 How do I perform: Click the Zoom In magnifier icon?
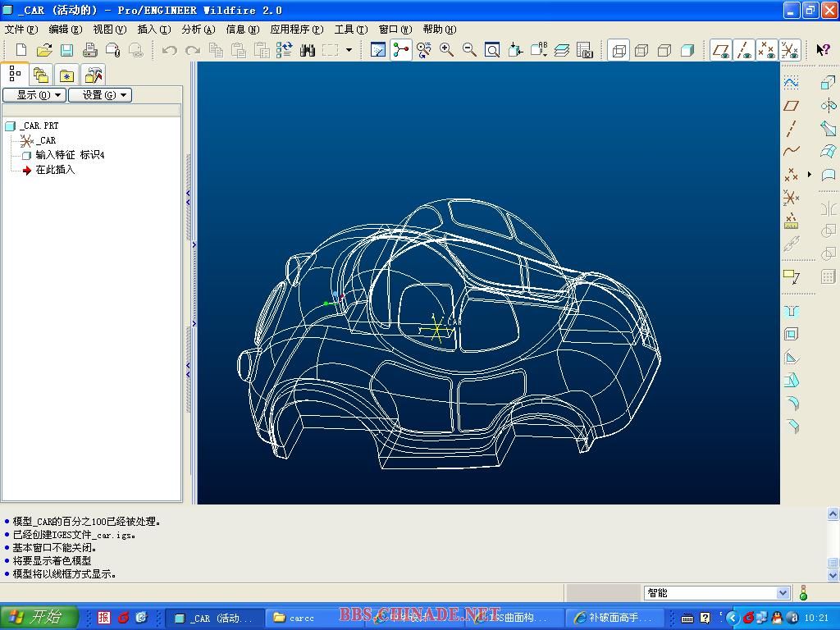click(446, 51)
